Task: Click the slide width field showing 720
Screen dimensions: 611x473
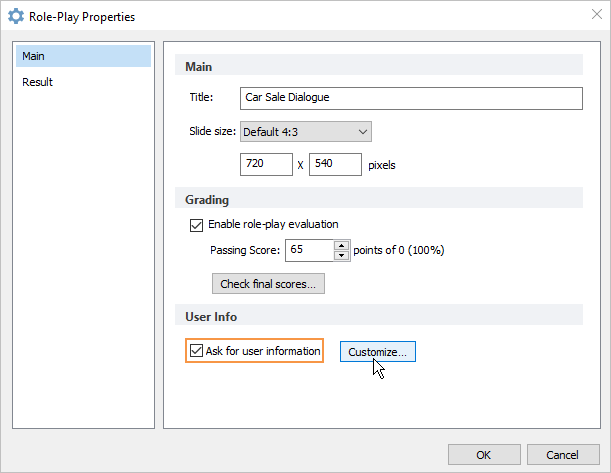Action: 266,164
